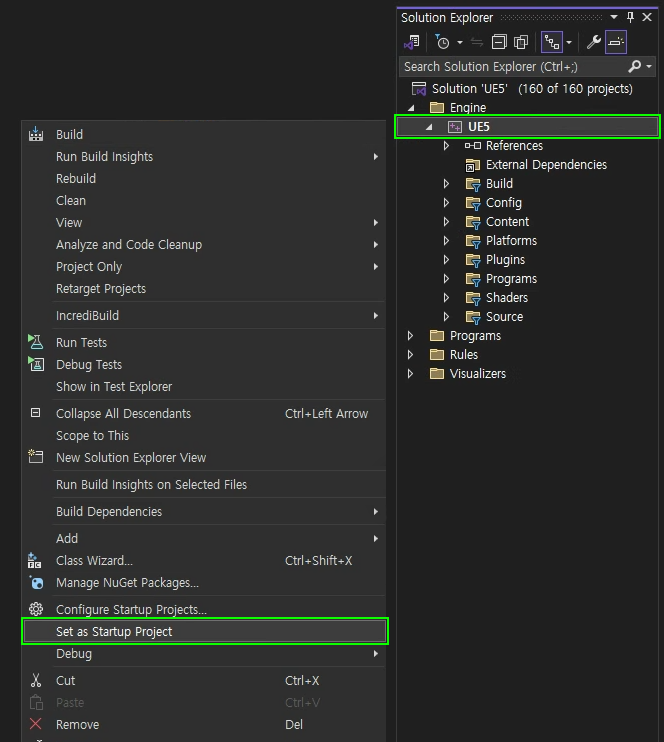Open the Add submenu
This screenshot has width=664, height=742.
204,539
